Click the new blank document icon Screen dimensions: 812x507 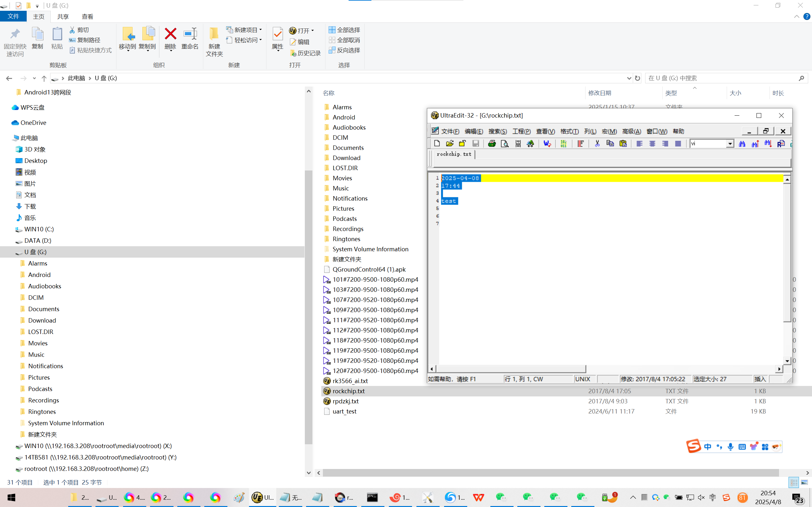click(x=437, y=144)
